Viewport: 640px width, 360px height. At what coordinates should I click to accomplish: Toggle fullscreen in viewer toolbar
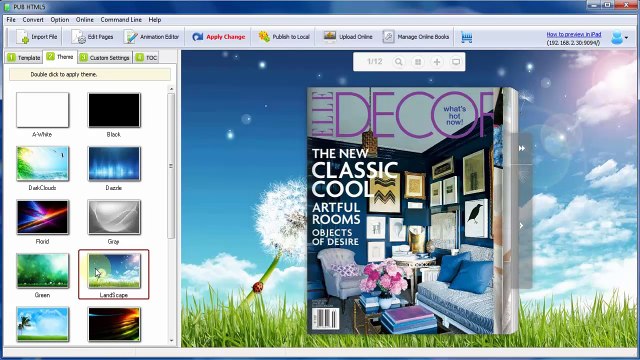click(456, 62)
